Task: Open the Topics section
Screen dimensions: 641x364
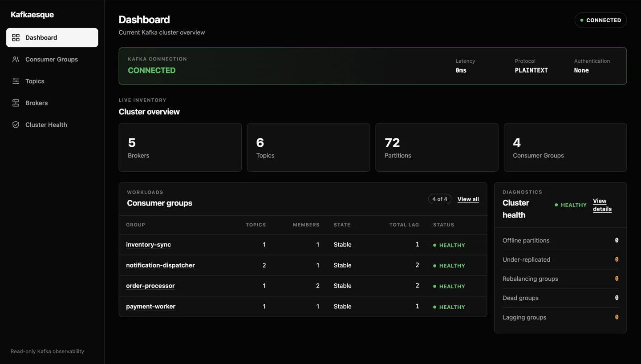Action: [52, 81]
